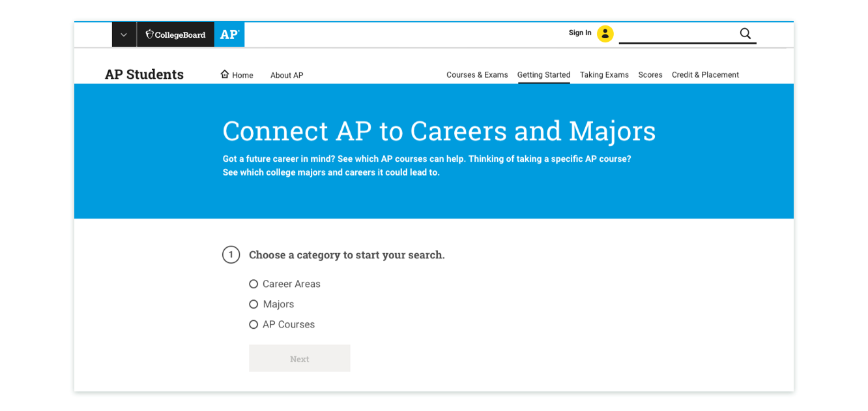Click the yellow user profile icon

(605, 33)
